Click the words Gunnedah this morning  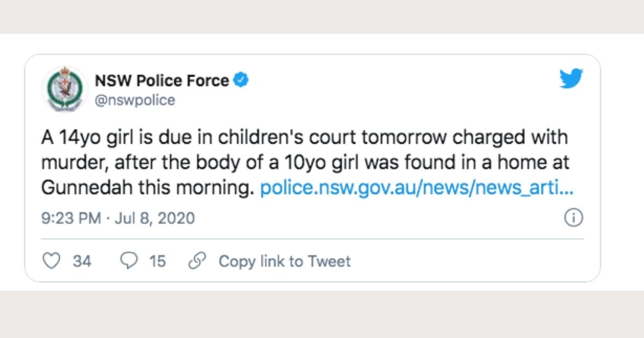pos(147,189)
